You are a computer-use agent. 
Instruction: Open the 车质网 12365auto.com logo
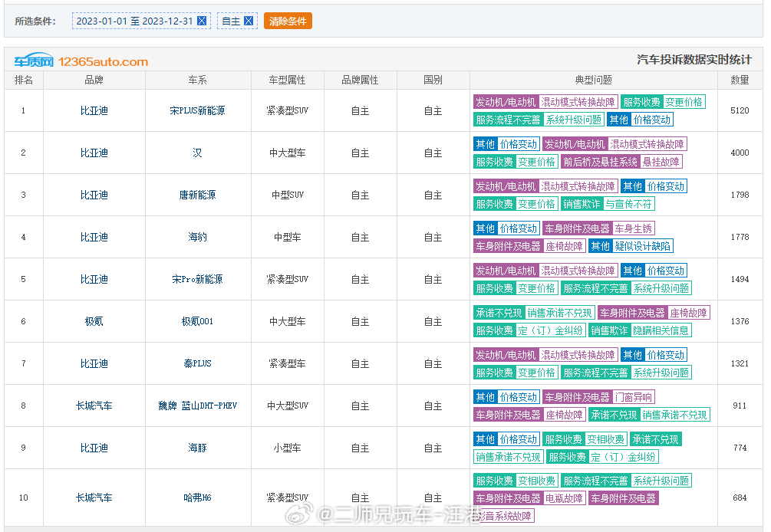81,61
